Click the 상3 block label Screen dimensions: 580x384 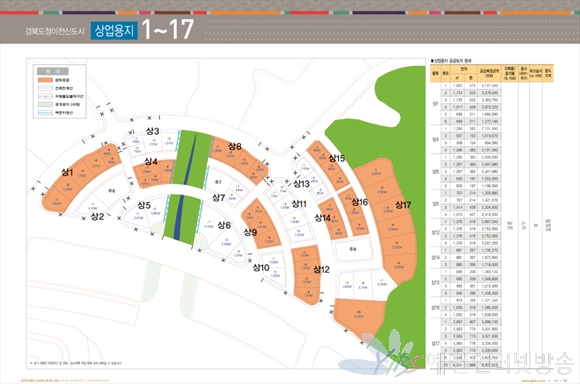[152, 131]
